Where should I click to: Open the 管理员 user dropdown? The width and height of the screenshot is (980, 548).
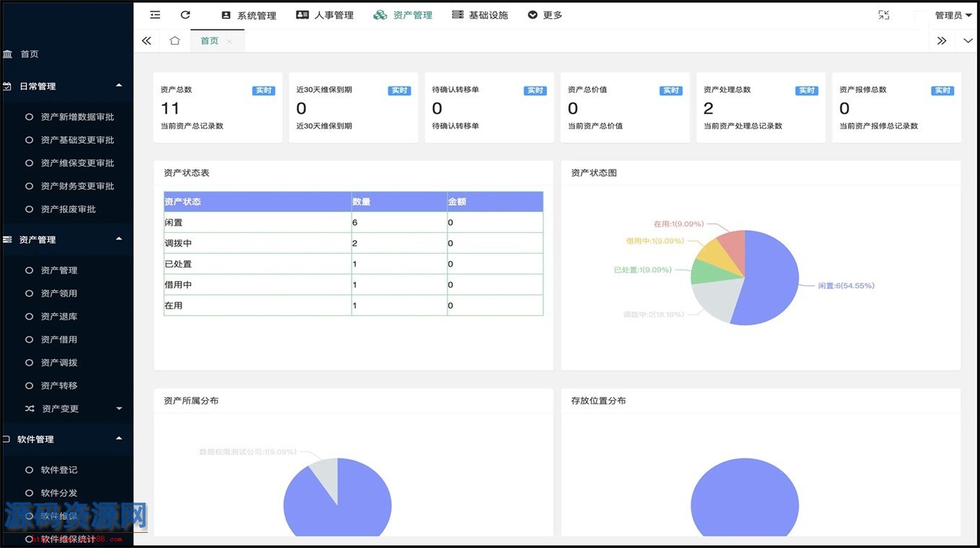point(953,15)
